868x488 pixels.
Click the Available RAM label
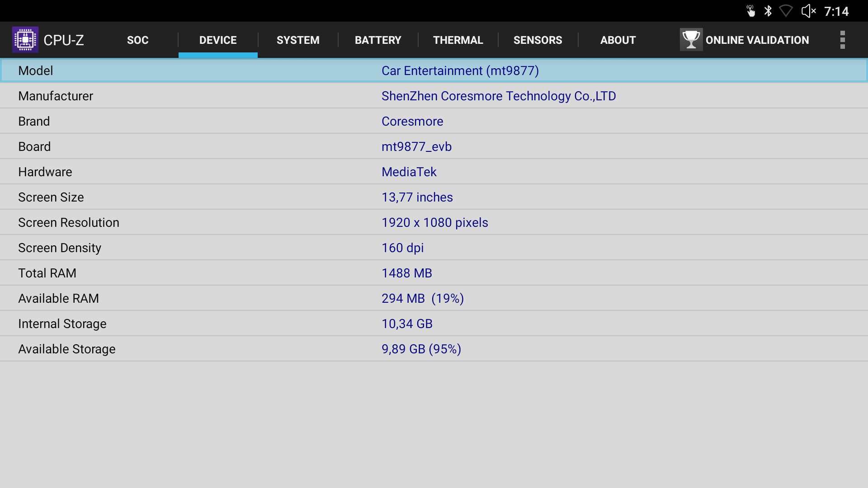[58, 299]
